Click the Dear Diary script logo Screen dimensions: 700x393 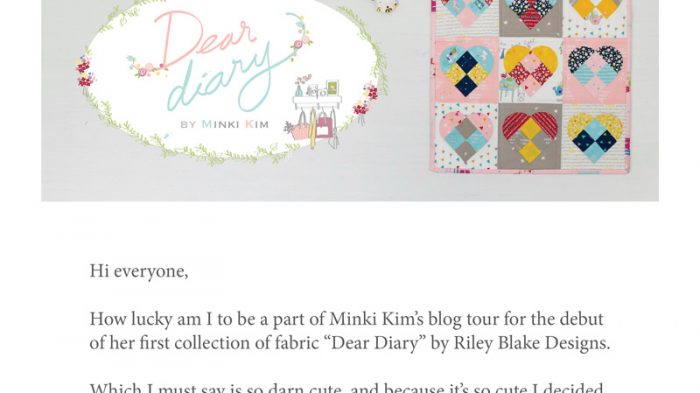coord(219,60)
